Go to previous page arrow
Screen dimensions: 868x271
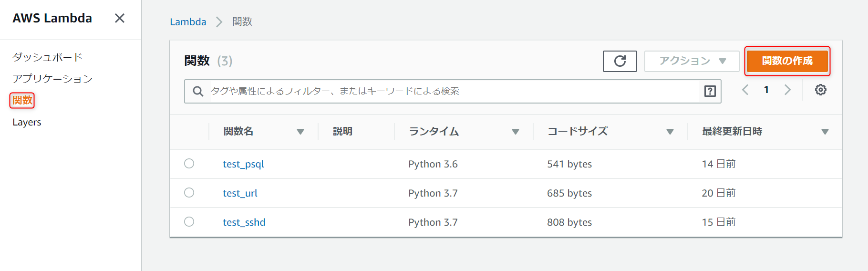(745, 90)
